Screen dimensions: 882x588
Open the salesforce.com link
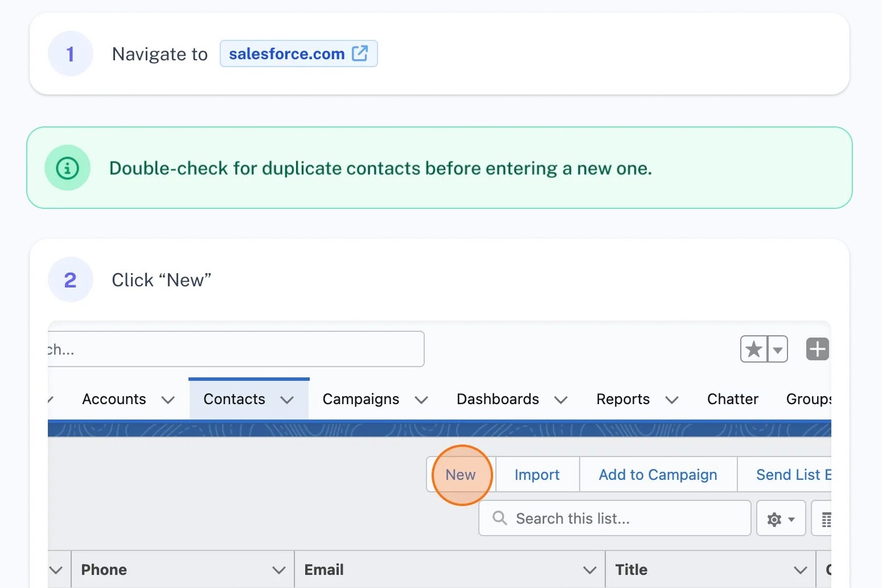[298, 54]
